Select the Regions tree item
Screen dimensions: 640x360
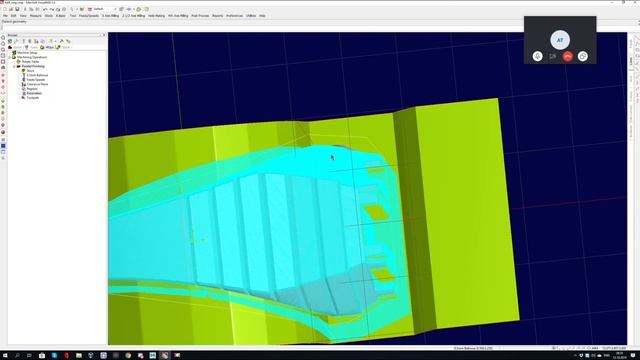[32, 89]
